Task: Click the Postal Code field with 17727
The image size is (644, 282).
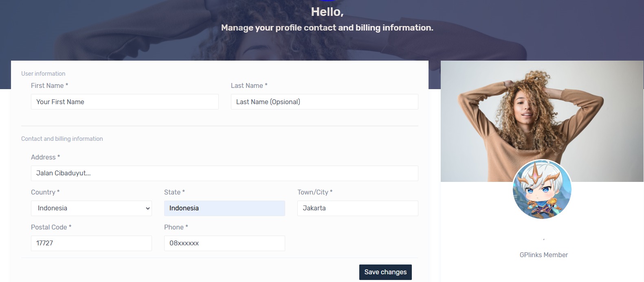Action: tap(92, 243)
